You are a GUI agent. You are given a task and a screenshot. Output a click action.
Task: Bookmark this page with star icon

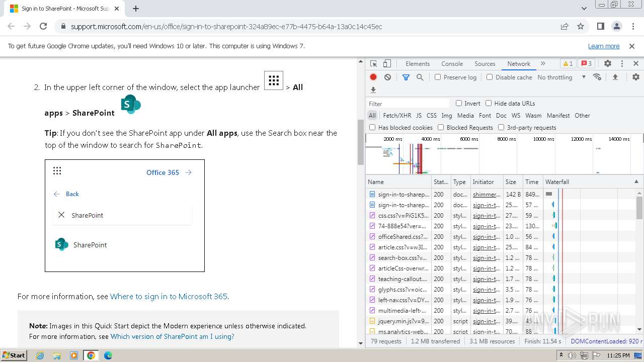point(581,26)
